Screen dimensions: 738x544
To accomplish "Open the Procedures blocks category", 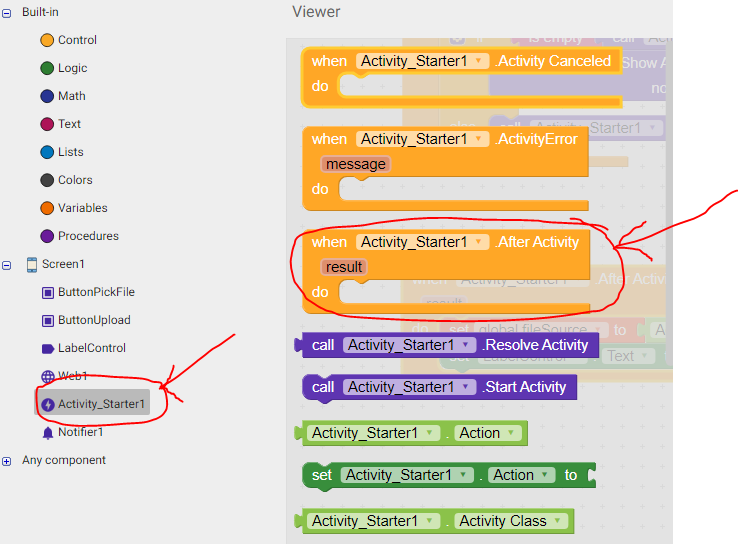I will (x=79, y=236).
